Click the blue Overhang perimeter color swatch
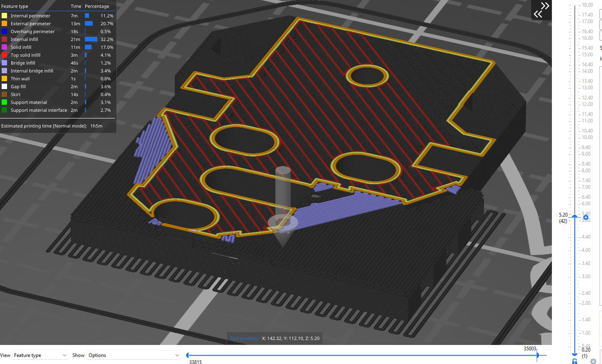The image size is (602, 364). click(x=5, y=31)
